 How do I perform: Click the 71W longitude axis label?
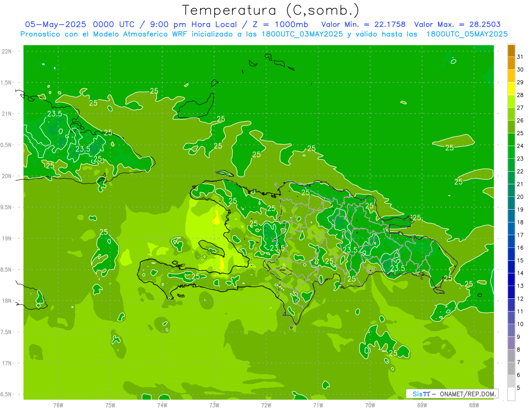(318, 405)
